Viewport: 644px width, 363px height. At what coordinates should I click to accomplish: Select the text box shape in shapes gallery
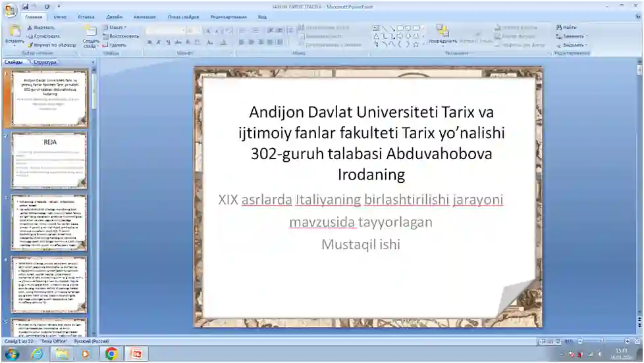tap(376, 28)
